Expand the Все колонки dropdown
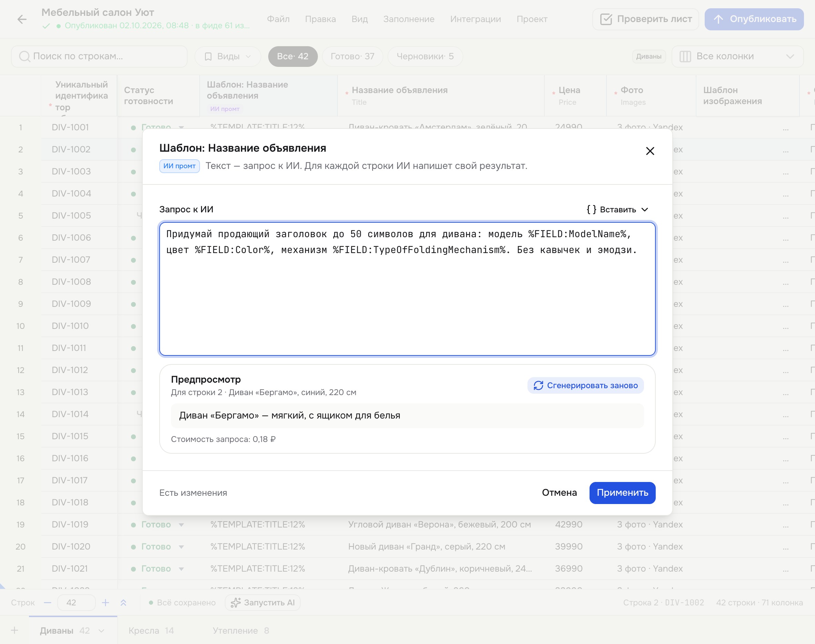 737,57
